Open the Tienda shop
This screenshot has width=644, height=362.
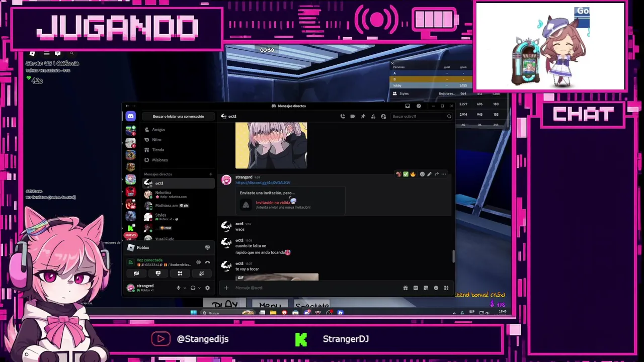pos(178,150)
